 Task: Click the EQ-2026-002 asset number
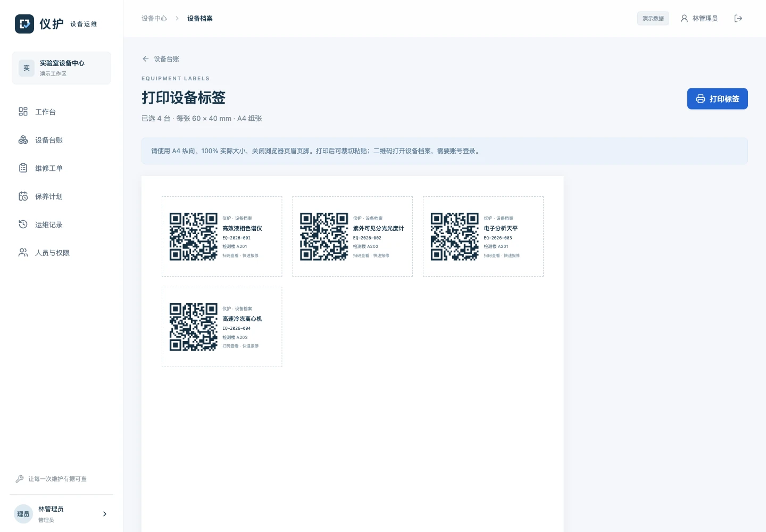368,238
